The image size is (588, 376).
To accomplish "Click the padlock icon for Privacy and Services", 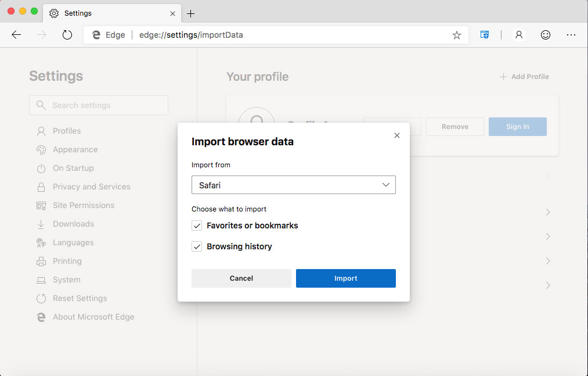I will [41, 187].
